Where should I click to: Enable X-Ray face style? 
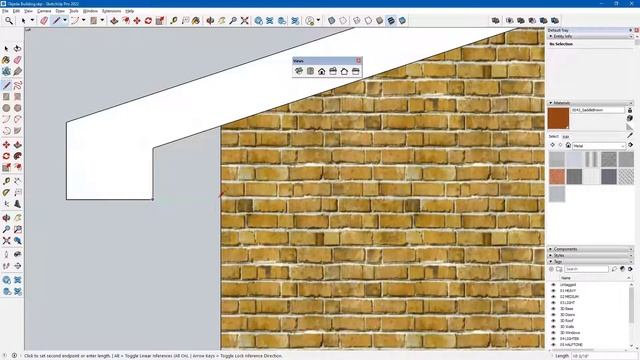pos(331,20)
